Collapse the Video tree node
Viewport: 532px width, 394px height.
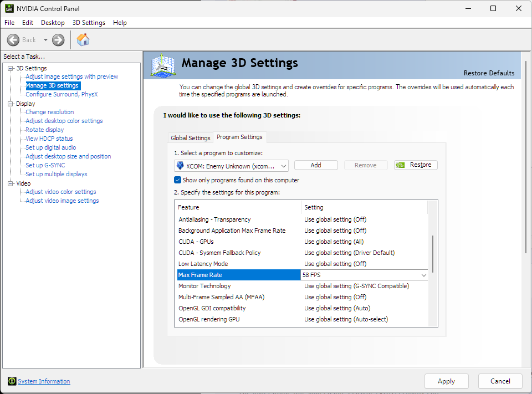11,183
